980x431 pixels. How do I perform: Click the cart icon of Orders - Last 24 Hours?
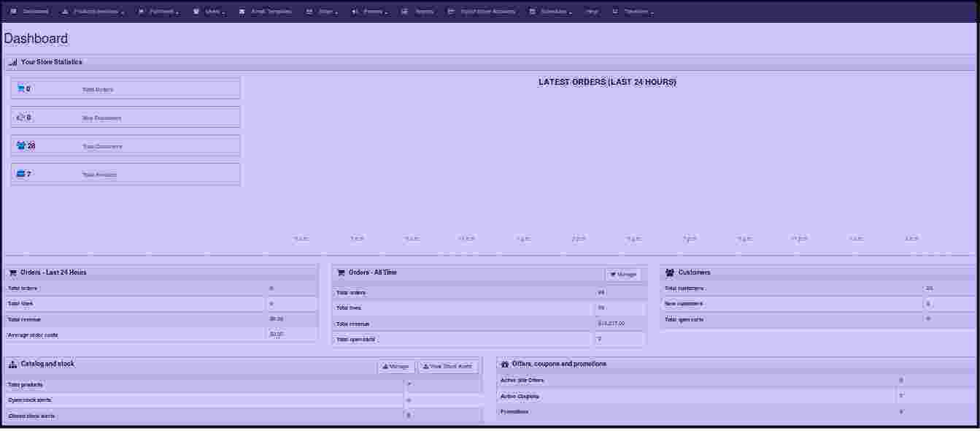tap(13, 272)
